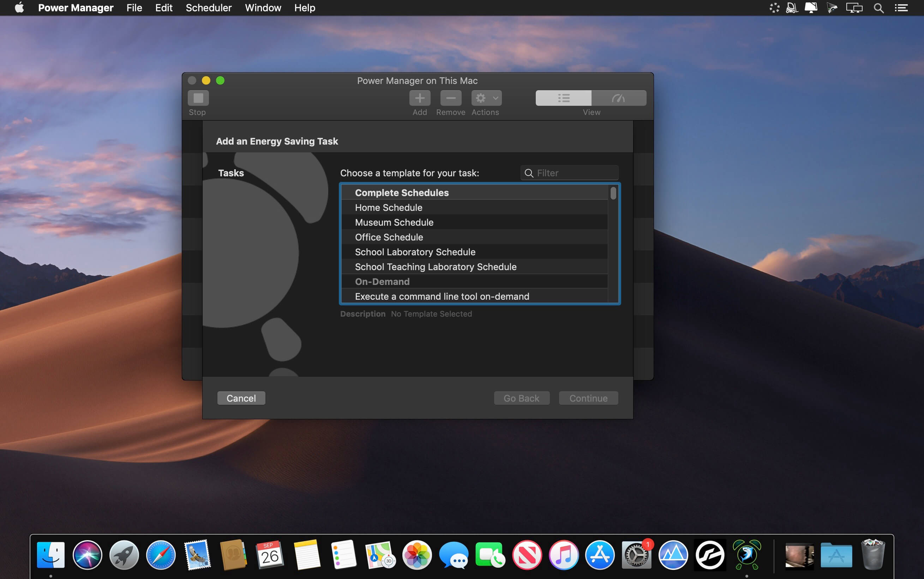Open Spotlight search in menu bar
The height and width of the screenshot is (579, 924).
click(878, 8)
